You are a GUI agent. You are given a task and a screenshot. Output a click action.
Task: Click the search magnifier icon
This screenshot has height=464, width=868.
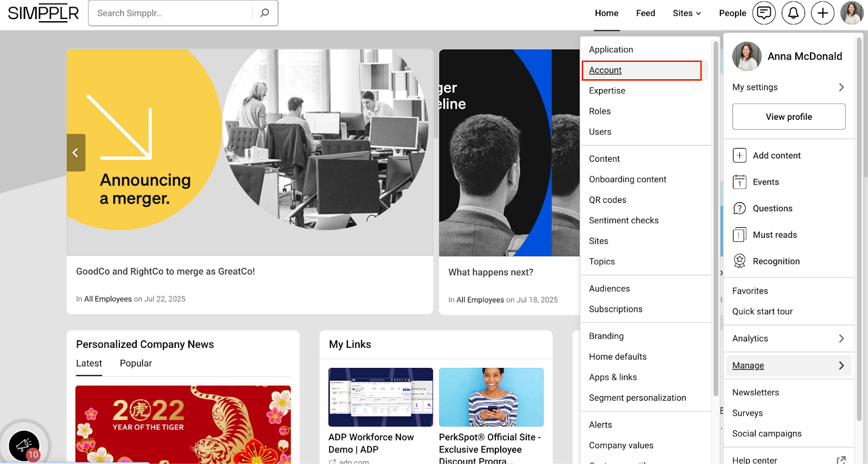click(x=265, y=13)
